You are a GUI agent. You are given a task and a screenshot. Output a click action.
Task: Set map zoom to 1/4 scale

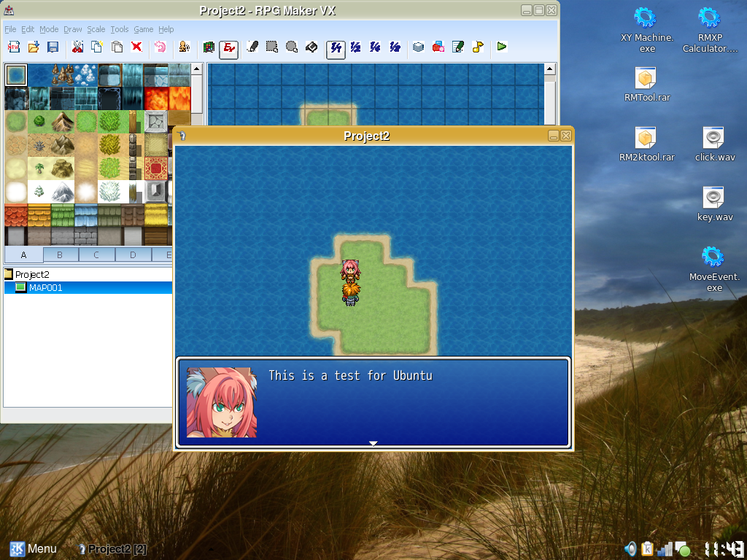click(376, 47)
